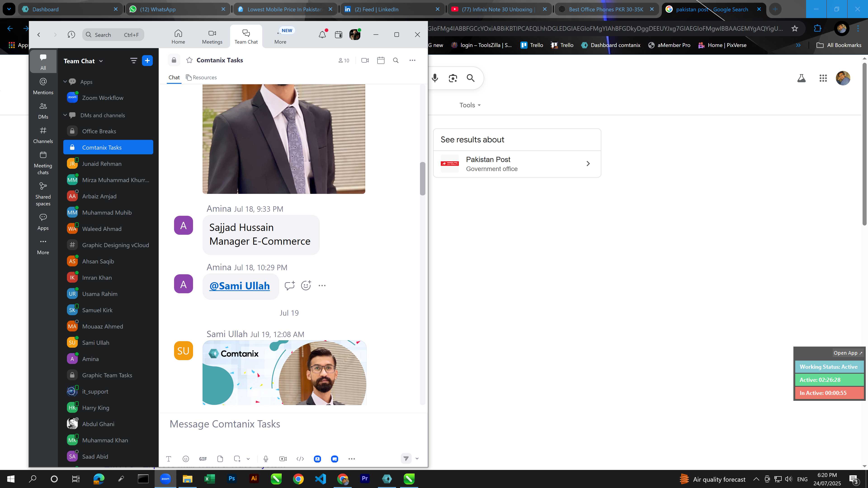
Task: Attach a file in composer
Action: click(220, 459)
